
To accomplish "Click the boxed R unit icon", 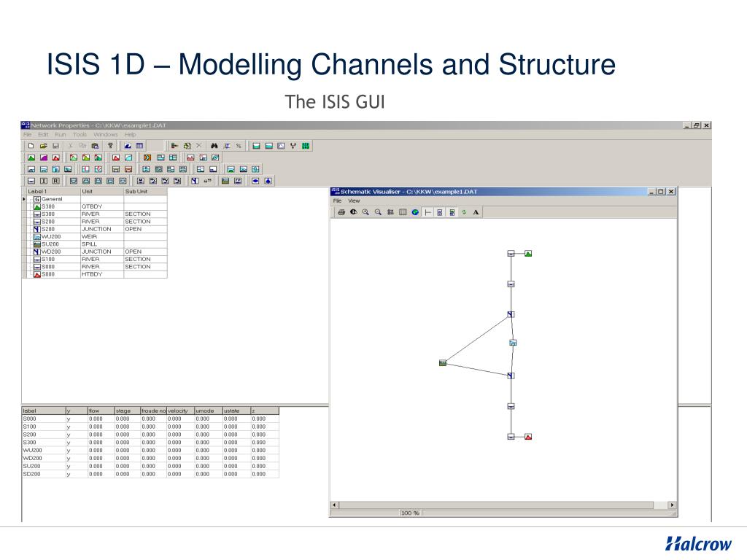I will [x=55, y=181].
